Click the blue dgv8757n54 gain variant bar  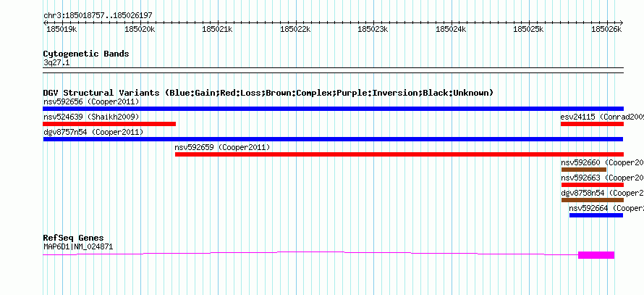coord(333,139)
